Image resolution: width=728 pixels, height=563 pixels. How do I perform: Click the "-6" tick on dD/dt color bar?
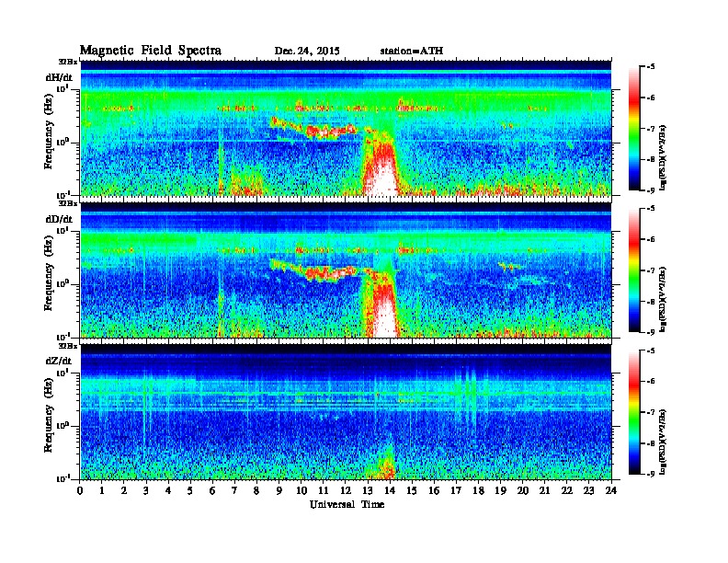(651, 240)
